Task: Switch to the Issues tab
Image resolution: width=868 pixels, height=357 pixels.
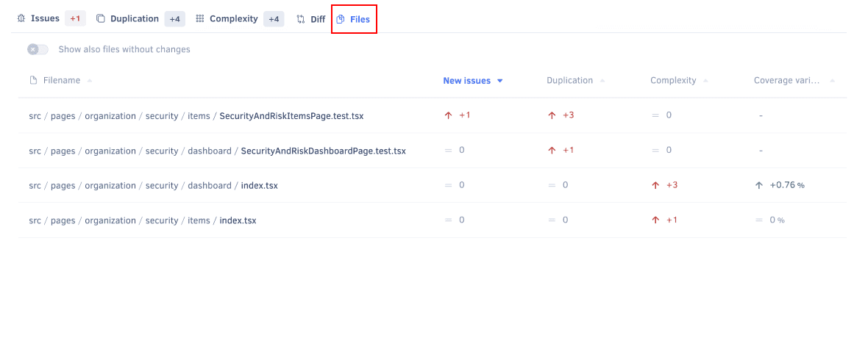Action: click(45, 19)
